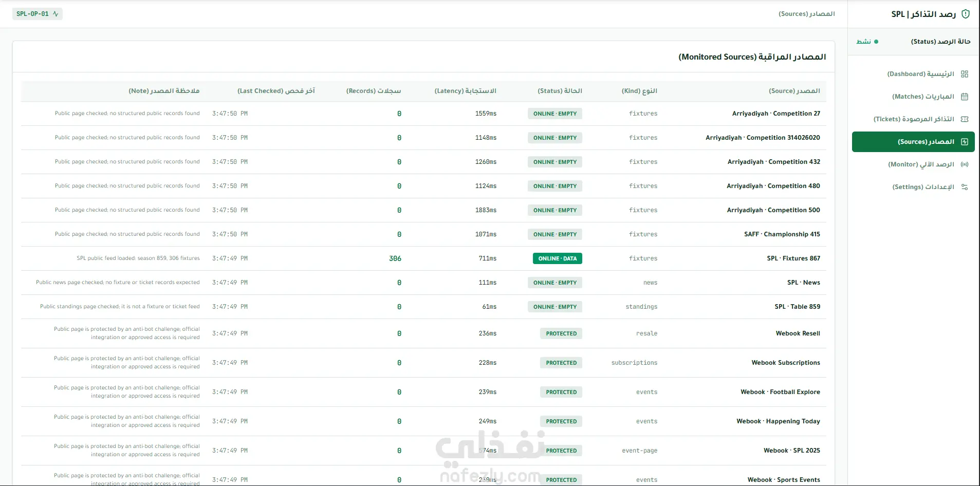Select Webook · Sports Events source name

click(x=784, y=480)
